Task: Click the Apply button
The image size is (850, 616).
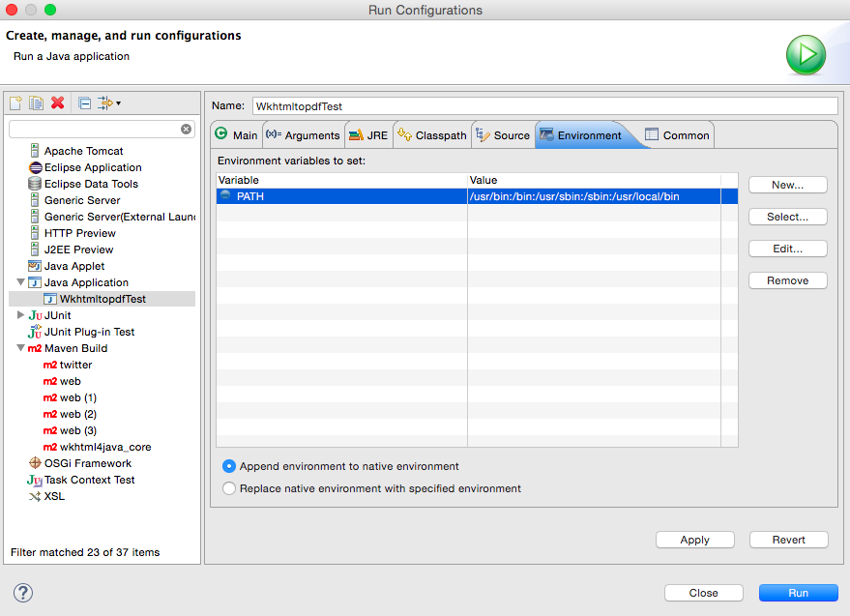Action: click(695, 540)
